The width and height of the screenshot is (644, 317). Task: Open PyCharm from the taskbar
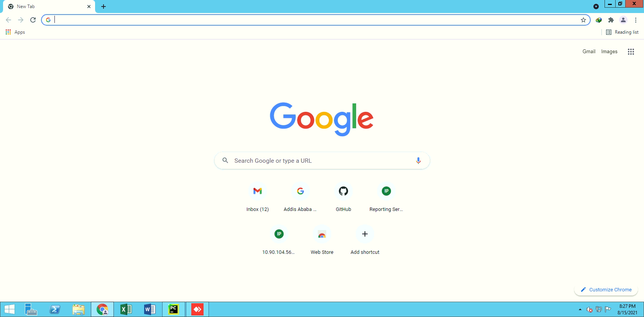174,309
